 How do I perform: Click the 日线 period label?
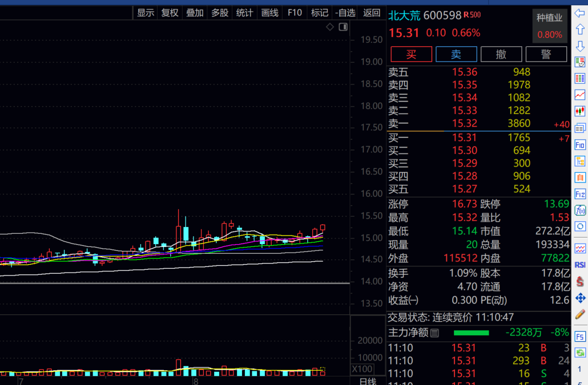click(368, 381)
